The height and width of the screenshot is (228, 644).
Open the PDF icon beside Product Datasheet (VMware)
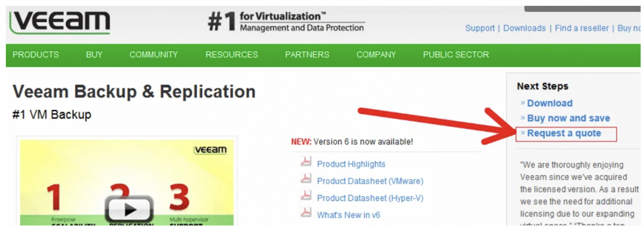[306, 179]
